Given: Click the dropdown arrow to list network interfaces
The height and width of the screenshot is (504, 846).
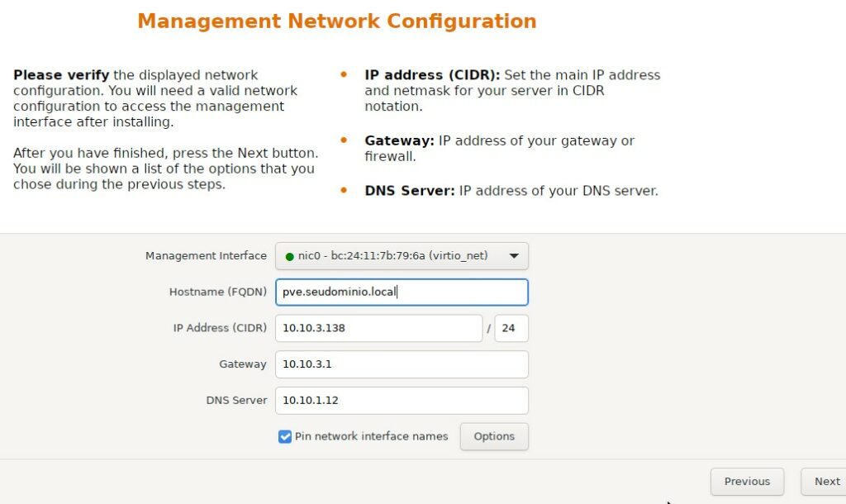Looking at the screenshot, I should (x=515, y=256).
